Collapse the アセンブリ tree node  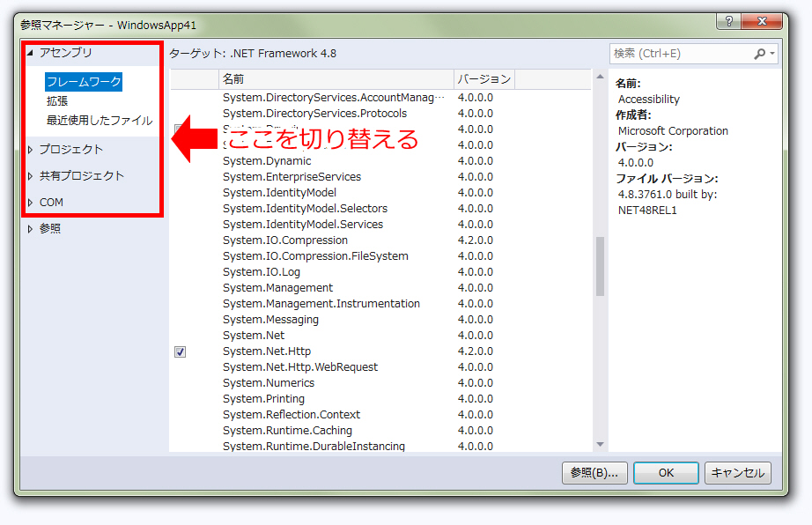click(x=30, y=53)
